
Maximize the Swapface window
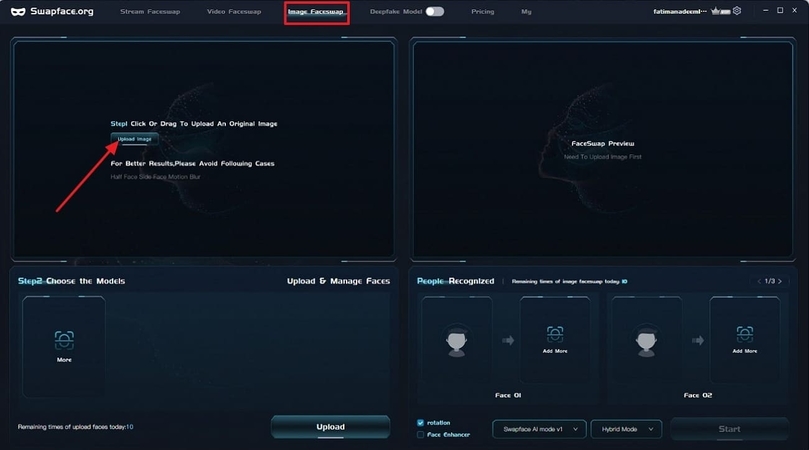[780, 10]
